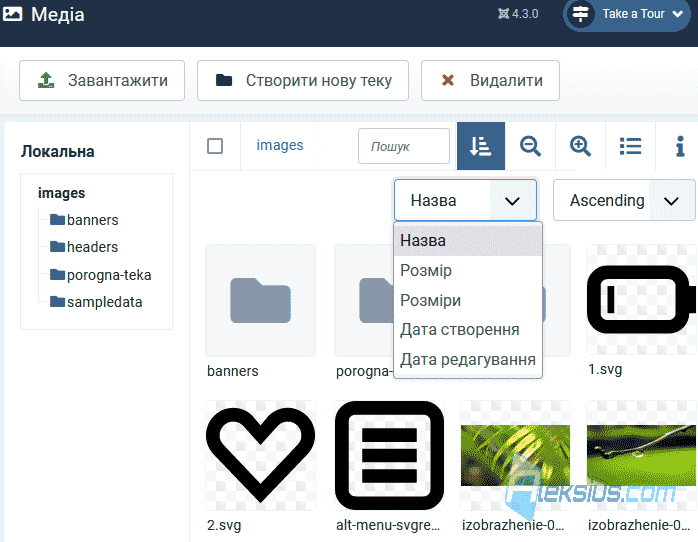The width and height of the screenshot is (698, 542).
Task: Open sampledata folder in tree
Action: (105, 302)
